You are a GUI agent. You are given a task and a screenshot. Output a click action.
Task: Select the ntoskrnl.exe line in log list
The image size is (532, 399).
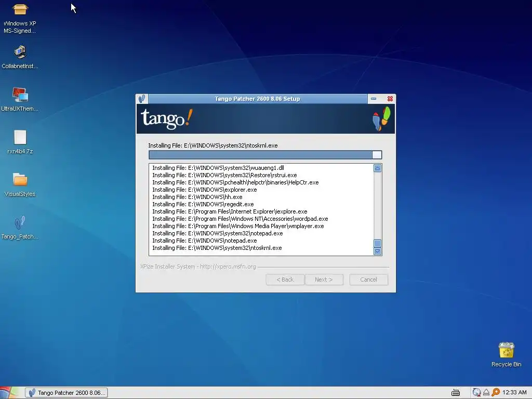pos(217,248)
